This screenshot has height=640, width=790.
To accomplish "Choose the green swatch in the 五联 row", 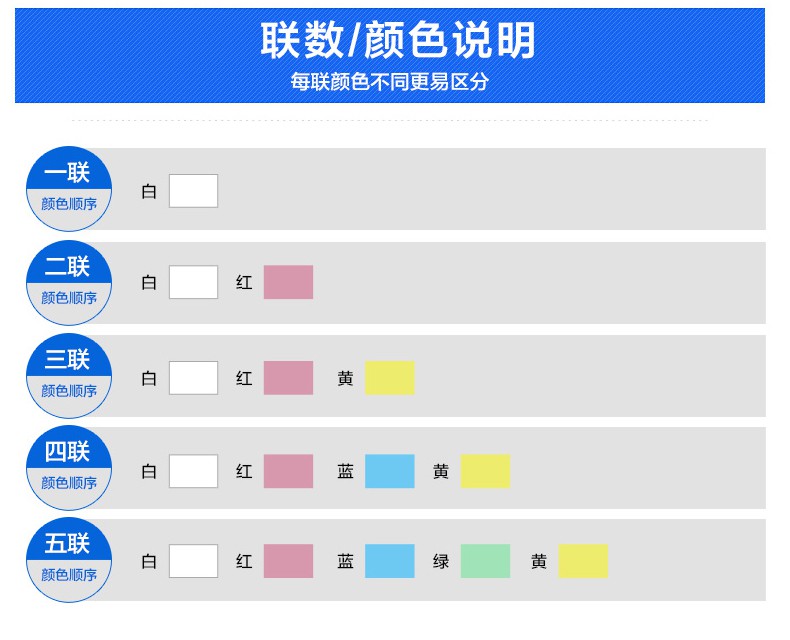I will (x=485, y=561).
